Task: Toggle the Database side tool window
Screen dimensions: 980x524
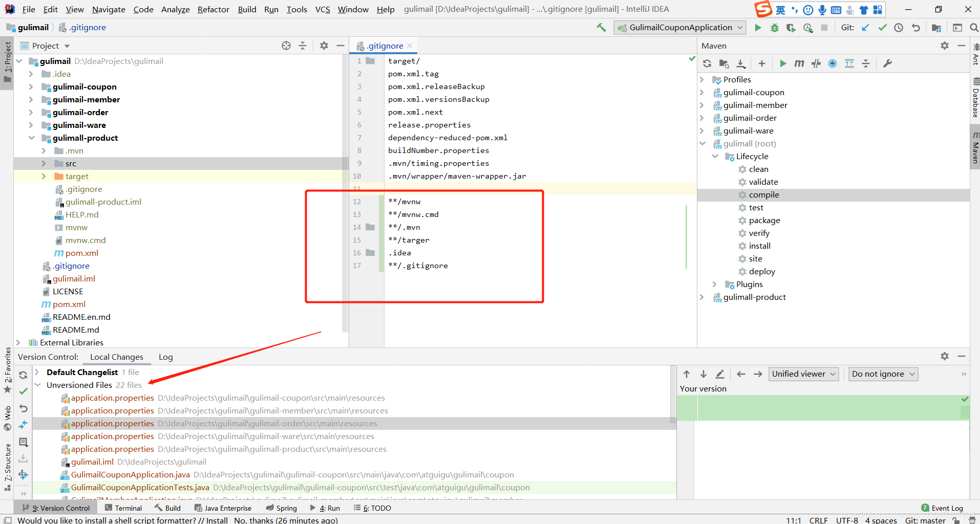Action: coord(975,98)
